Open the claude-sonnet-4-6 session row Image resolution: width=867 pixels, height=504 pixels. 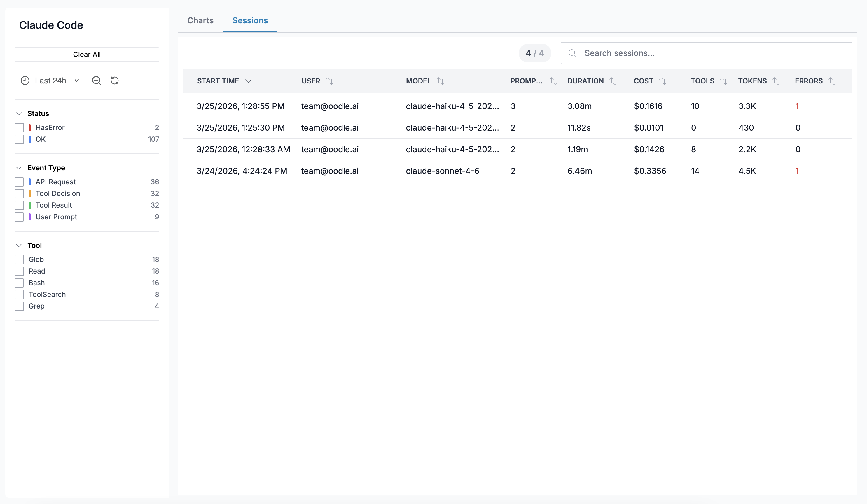(x=443, y=171)
